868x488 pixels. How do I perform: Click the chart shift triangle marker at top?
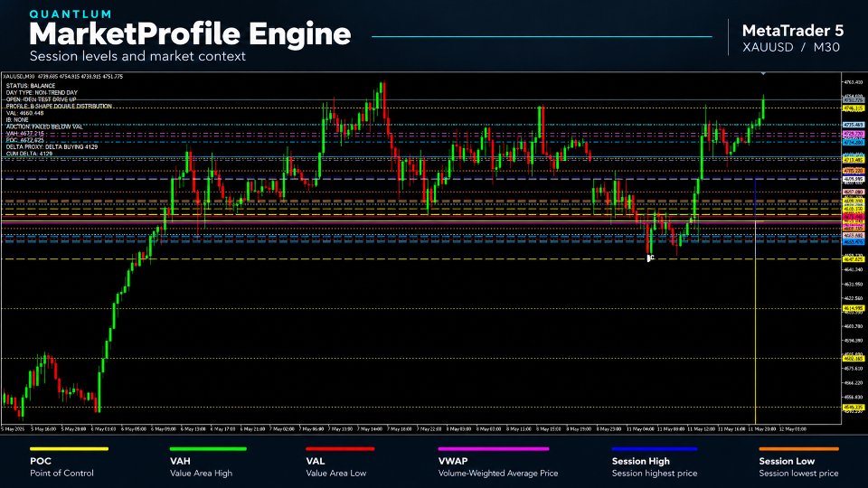click(x=763, y=73)
